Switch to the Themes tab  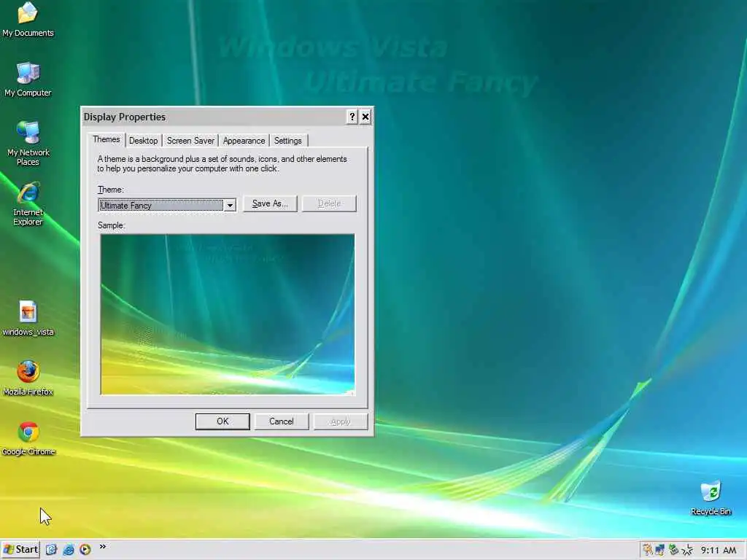click(107, 139)
